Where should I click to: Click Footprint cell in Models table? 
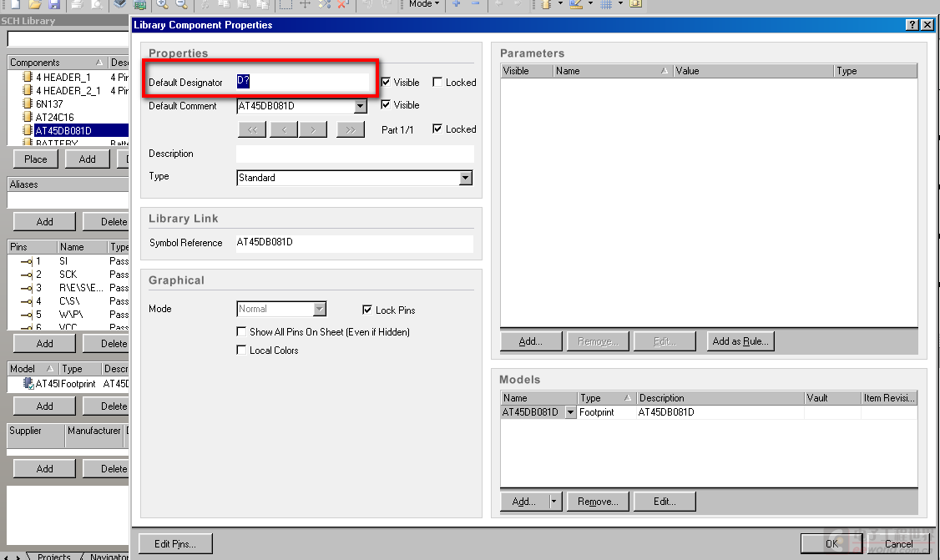click(x=606, y=412)
